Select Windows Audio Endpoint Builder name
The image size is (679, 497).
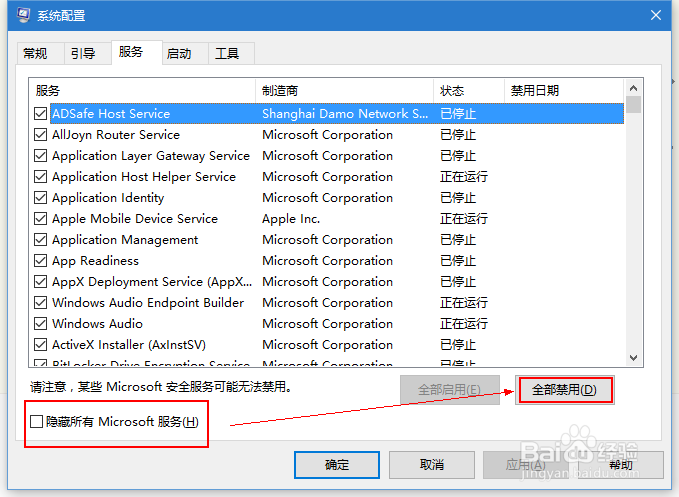pyautogui.click(x=148, y=303)
